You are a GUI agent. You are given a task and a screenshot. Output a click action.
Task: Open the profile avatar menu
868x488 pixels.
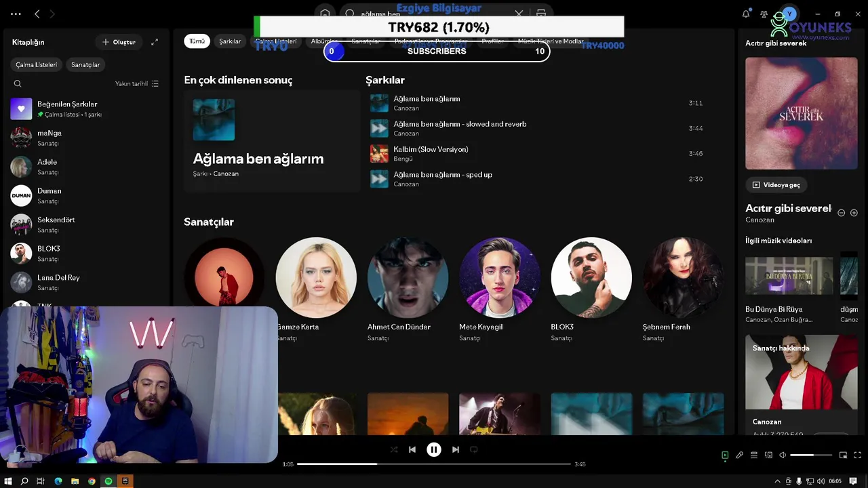789,14
